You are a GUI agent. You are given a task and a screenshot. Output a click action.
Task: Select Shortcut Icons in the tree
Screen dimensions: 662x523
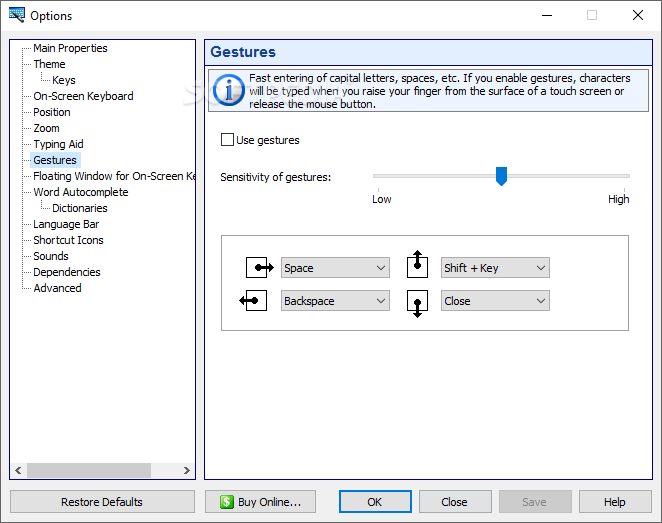click(68, 240)
